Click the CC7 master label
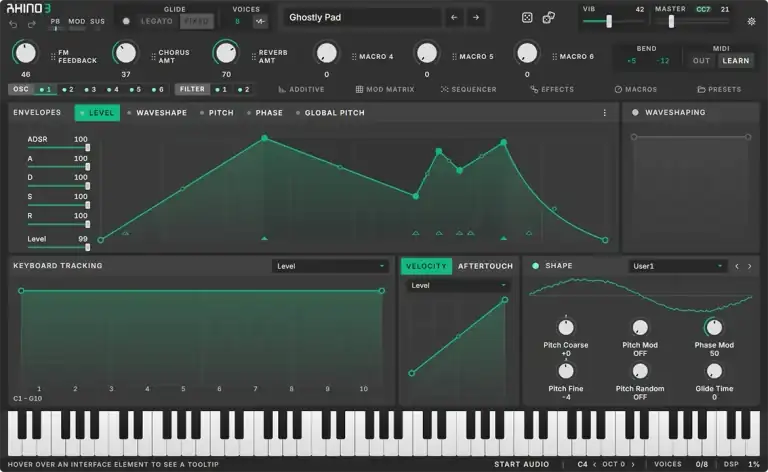The image size is (768, 472). click(703, 9)
